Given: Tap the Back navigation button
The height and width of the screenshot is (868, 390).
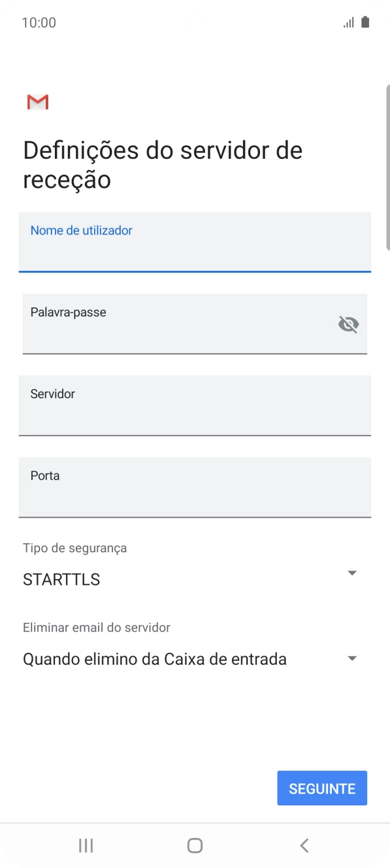Looking at the screenshot, I should point(303,844).
